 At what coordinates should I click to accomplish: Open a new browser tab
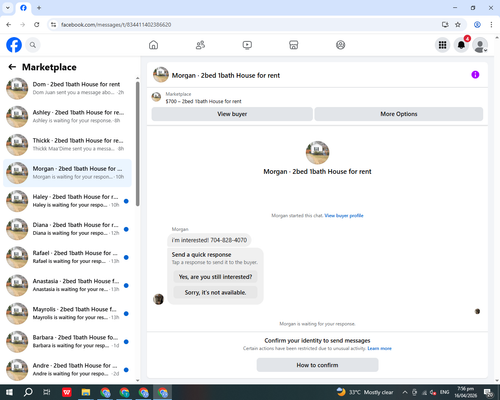coord(39,8)
